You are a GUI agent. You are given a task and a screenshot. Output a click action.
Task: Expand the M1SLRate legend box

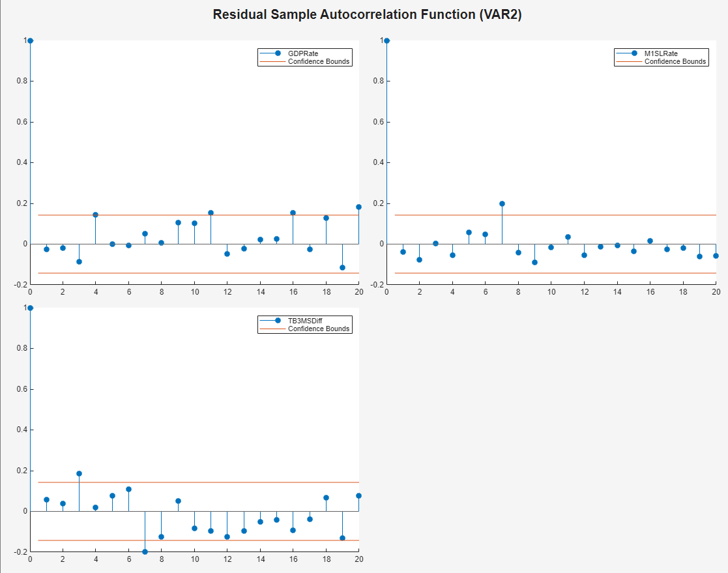point(662,57)
